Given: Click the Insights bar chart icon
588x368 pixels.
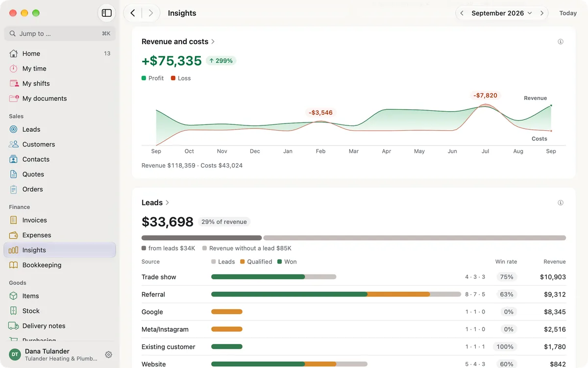Looking at the screenshot, I should (14, 250).
